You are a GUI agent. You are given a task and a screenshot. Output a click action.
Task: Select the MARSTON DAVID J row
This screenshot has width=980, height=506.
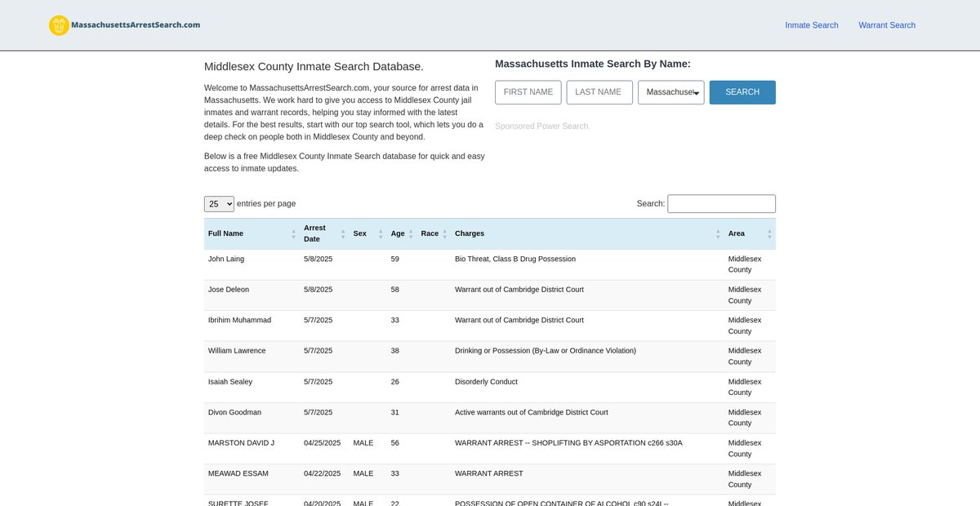[241, 443]
